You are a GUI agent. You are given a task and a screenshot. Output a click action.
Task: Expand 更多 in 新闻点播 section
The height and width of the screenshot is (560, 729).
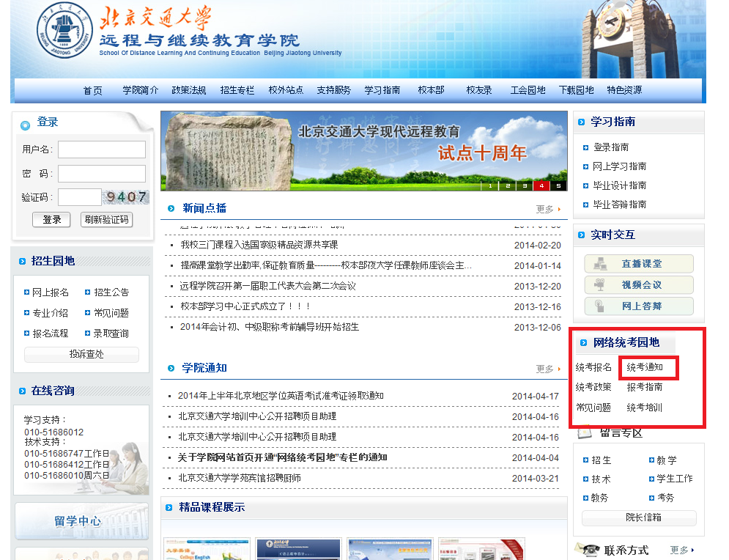[x=547, y=210]
